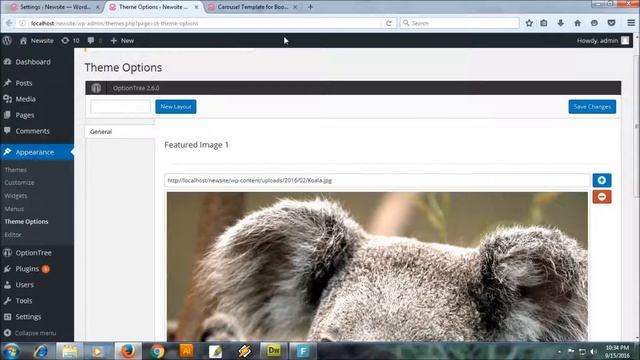The width and height of the screenshot is (640, 360).
Task: Open a new browser tab
Action: pyautogui.click(x=311, y=7)
